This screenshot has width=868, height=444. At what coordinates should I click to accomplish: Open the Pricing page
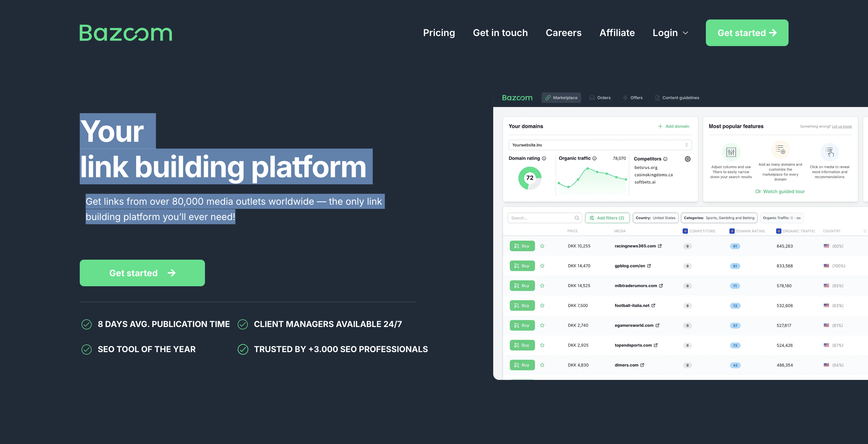click(x=439, y=33)
